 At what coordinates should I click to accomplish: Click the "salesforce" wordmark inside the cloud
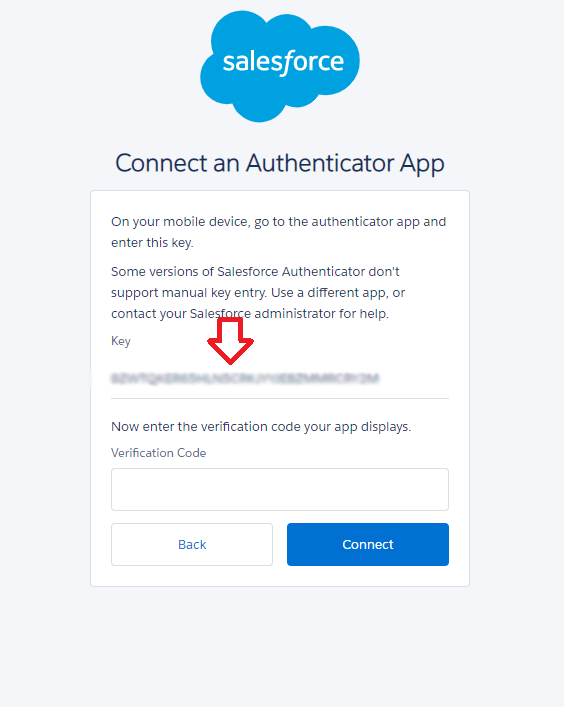pyautogui.click(x=283, y=62)
